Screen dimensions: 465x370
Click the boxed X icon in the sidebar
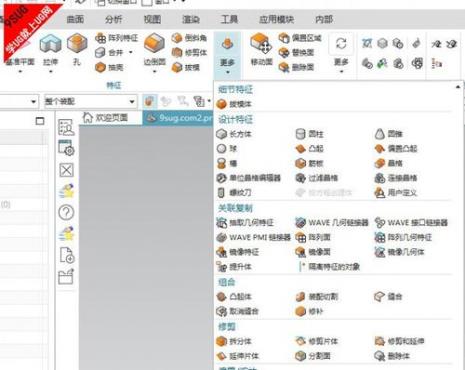point(66,170)
